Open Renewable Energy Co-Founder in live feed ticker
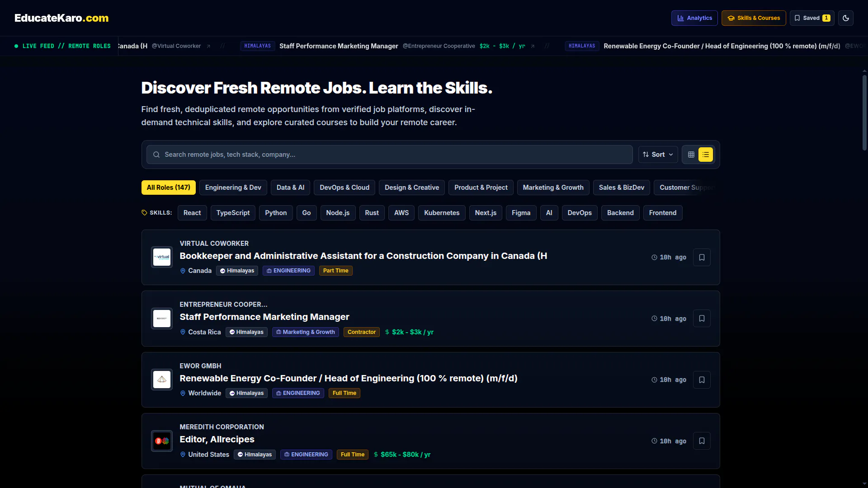 tap(722, 46)
